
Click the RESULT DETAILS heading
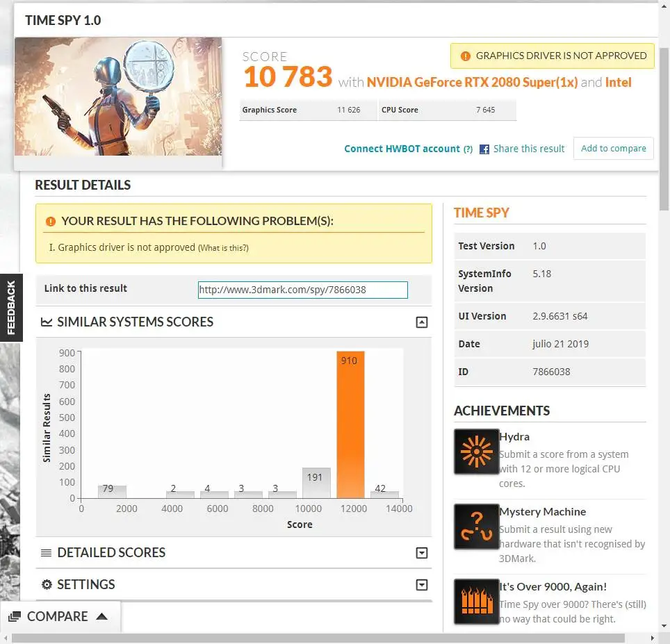pyautogui.click(x=83, y=185)
